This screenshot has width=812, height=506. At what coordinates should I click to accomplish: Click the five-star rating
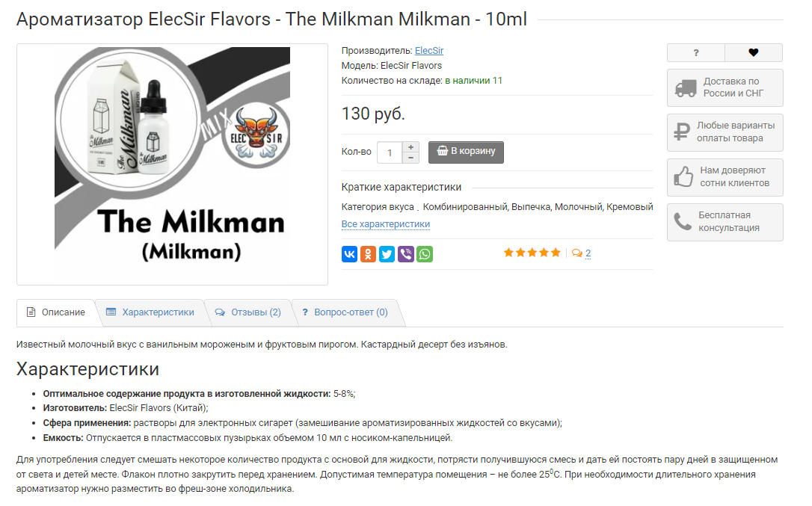click(532, 253)
